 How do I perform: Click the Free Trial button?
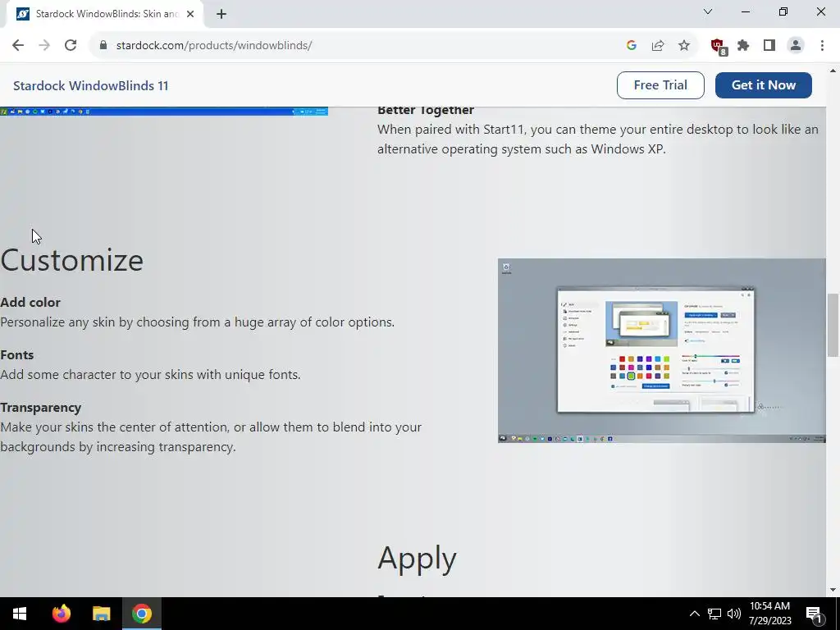660,85
